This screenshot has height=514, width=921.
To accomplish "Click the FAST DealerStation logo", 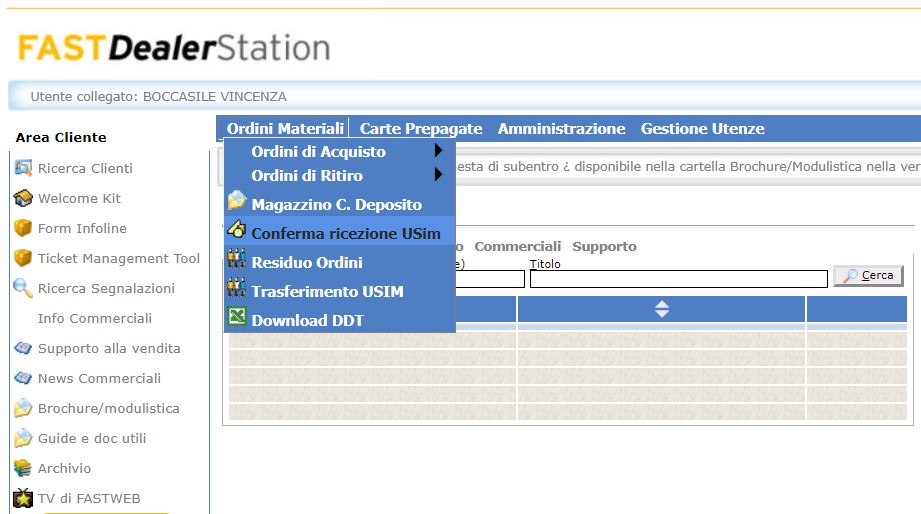I will tap(174, 48).
